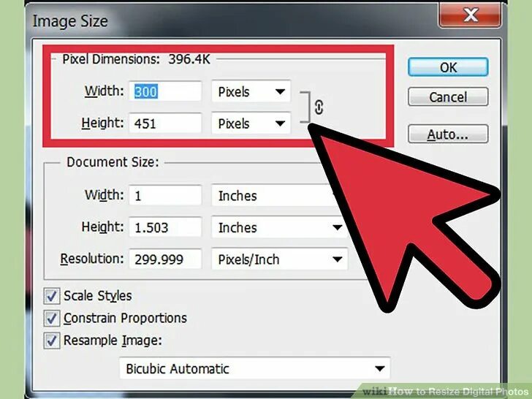Select the pixel Width field showing 300
Viewport: 532px width, 399px height.
point(165,91)
